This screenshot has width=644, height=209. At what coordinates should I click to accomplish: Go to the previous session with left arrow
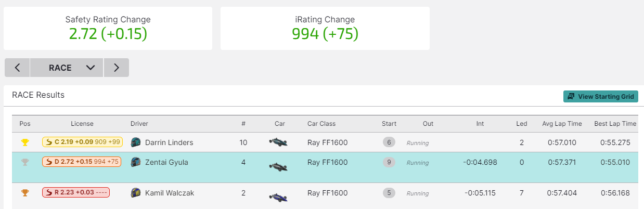point(18,68)
